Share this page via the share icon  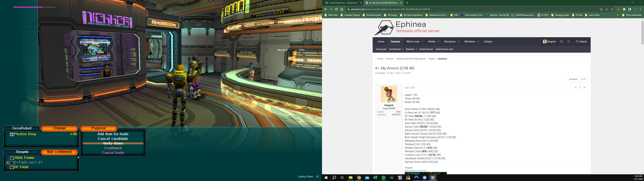(607, 9)
